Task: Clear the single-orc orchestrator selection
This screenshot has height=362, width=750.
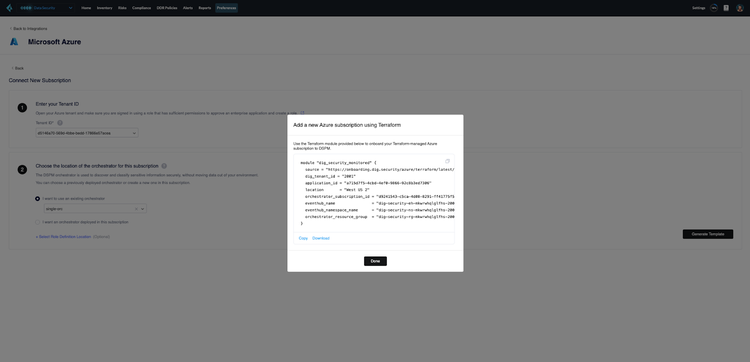Action: (136, 209)
